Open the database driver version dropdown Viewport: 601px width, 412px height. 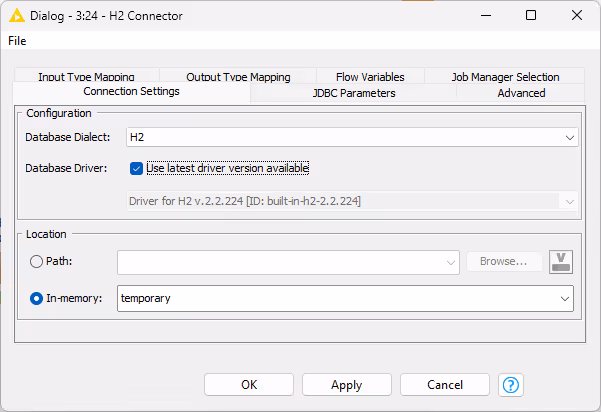pyautogui.click(x=569, y=201)
